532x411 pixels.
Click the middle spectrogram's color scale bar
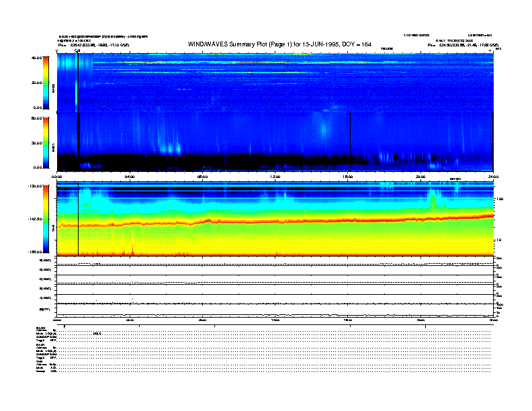(x=46, y=142)
